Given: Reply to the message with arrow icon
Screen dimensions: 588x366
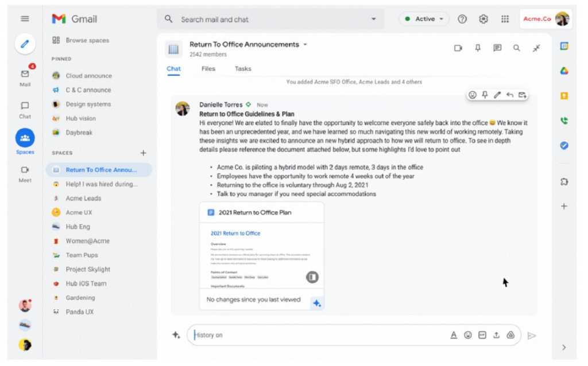Looking at the screenshot, I should click(510, 95).
